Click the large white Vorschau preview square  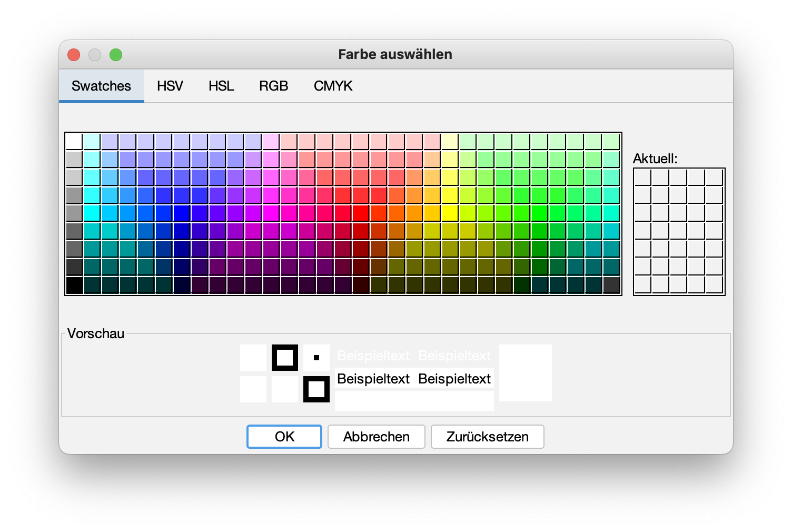pos(525,373)
